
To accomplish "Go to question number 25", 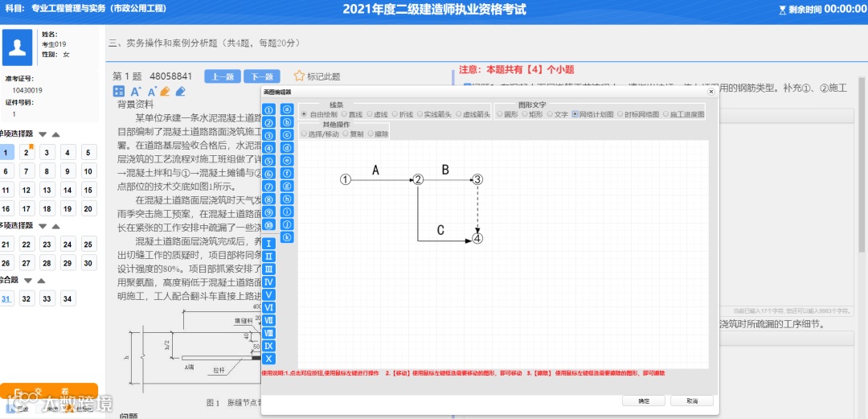I will coord(88,244).
